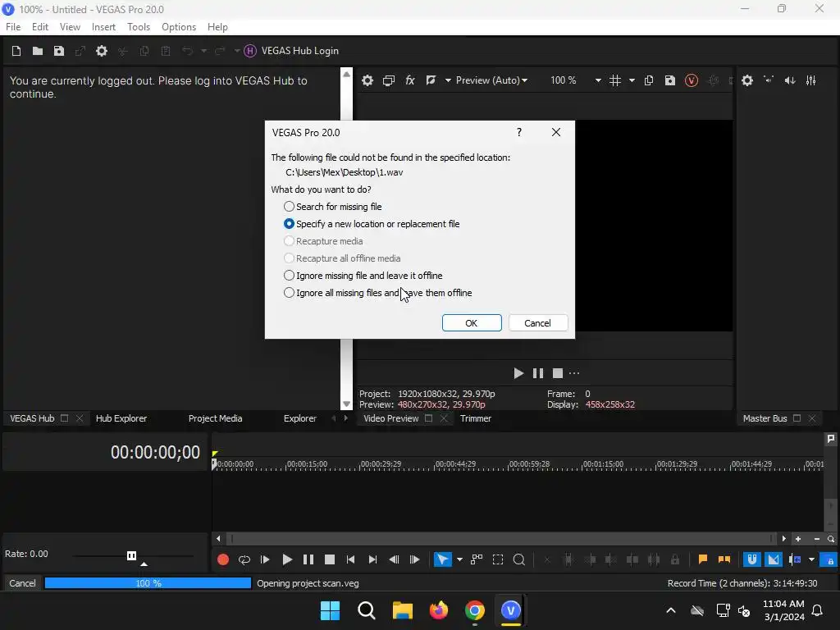This screenshot has height=630, width=840.
Task: Open the Tools menu
Action: click(x=139, y=27)
